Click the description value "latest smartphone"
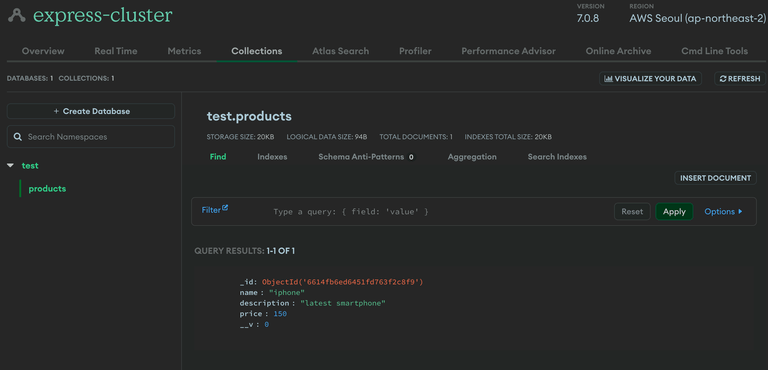This screenshot has height=370, width=768. point(343,303)
